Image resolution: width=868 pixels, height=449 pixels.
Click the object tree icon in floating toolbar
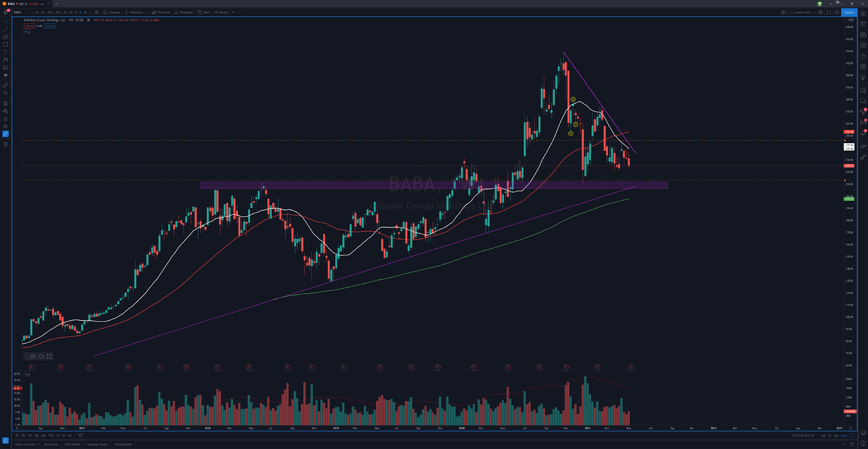coord(33,356)
